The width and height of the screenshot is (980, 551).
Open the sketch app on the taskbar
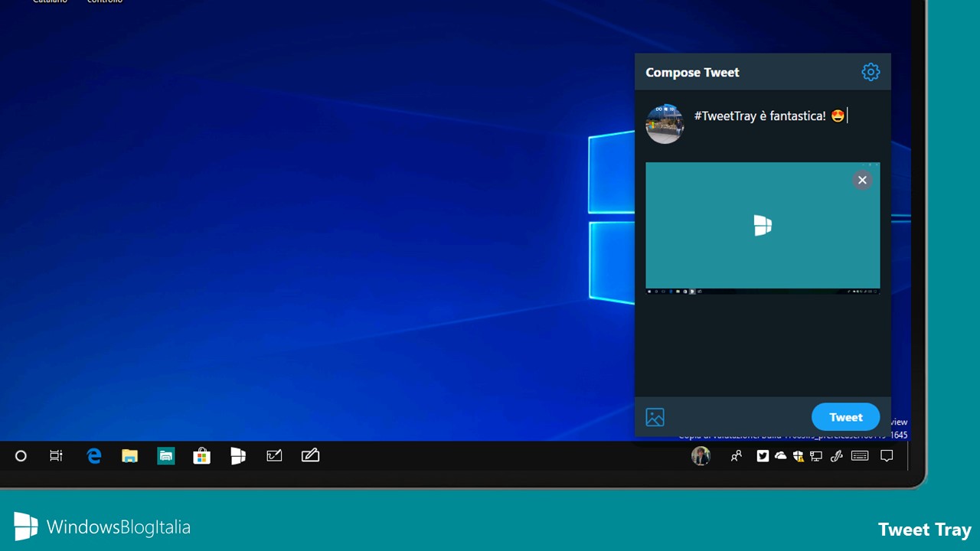click(274, 456)
